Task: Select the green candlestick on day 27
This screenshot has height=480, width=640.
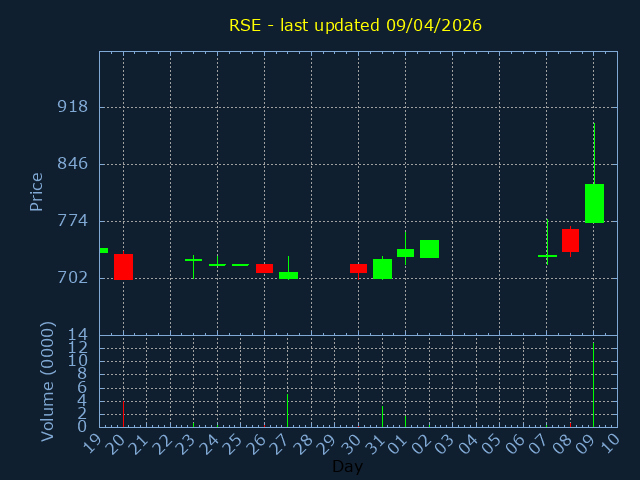Action: coord(288,275)
